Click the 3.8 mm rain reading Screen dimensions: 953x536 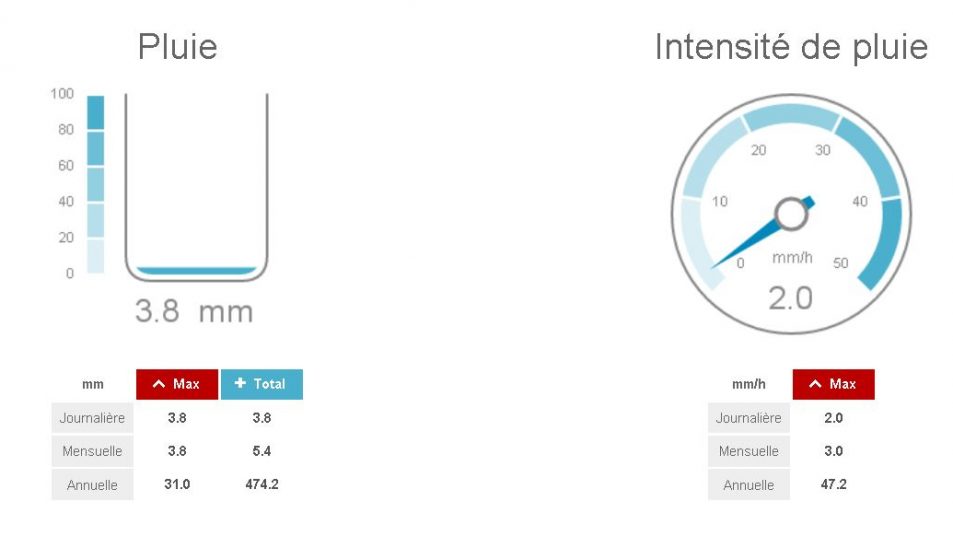(x=194, y=311)
